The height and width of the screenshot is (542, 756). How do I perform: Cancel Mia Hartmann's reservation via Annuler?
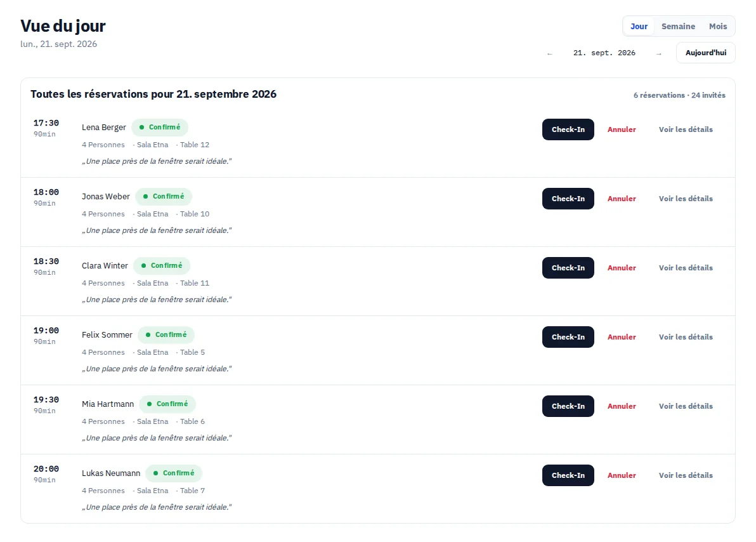pos(622,406)
